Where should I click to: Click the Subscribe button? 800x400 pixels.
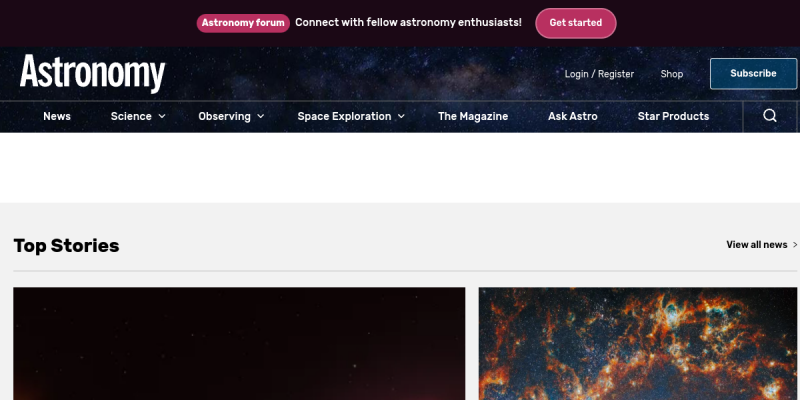[x=753, y=73]
